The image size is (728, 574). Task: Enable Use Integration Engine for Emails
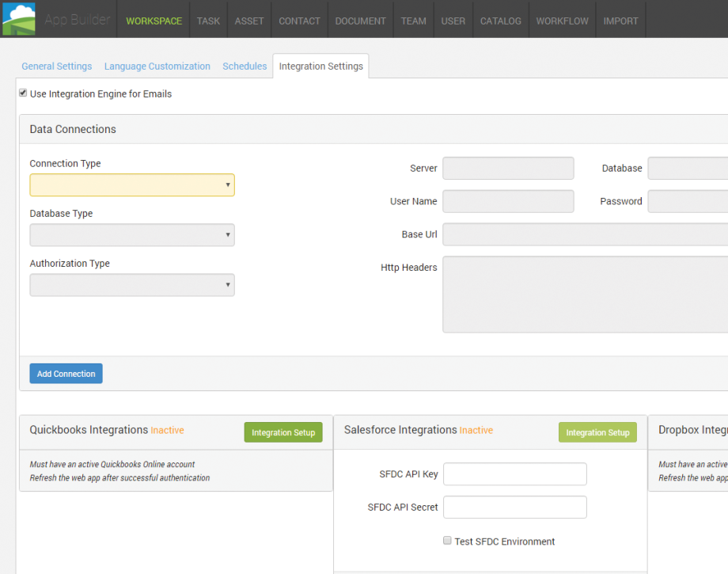(x=23, y=93)
